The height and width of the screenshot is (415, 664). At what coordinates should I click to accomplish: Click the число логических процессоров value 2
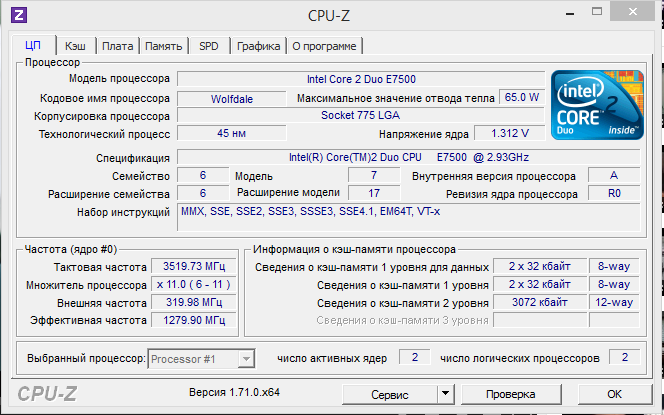point(625,357)
